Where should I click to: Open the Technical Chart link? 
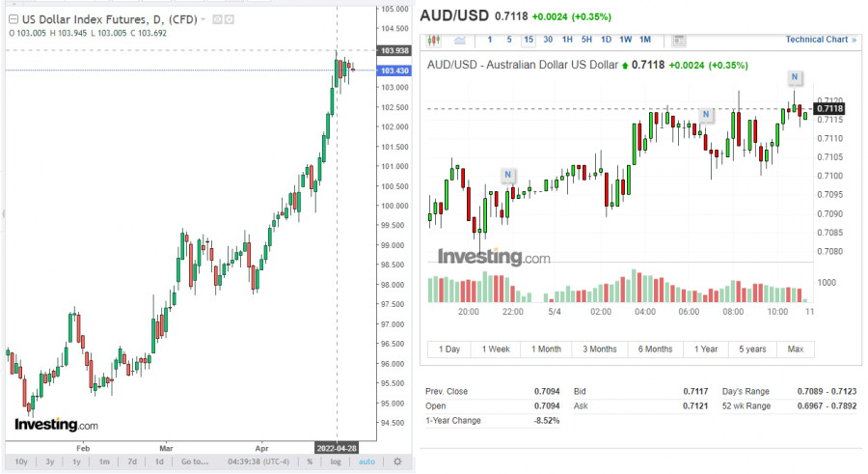(821, 40)
